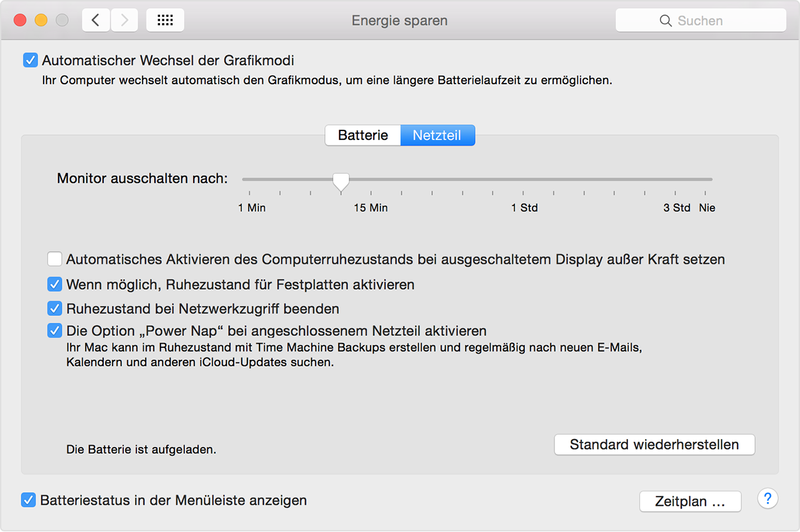Uncheck hard disk sleep option
800x532 pixels.
coord(55,285)
